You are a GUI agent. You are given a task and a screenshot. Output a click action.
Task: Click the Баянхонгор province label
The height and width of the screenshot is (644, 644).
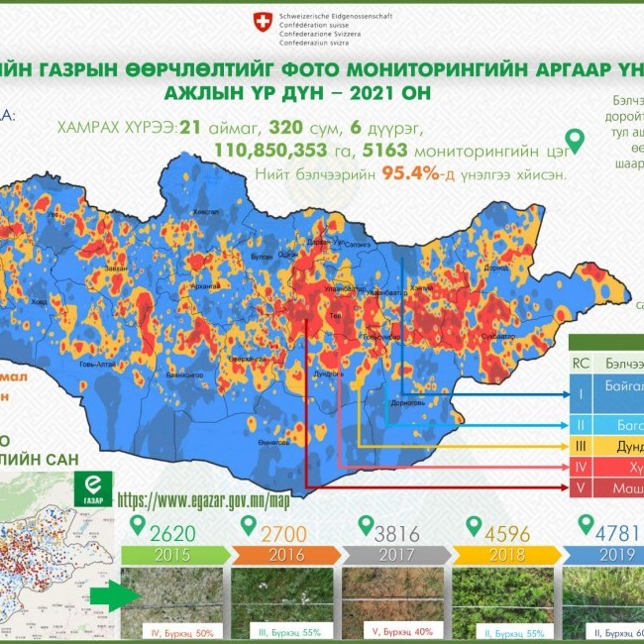[184, 375]
